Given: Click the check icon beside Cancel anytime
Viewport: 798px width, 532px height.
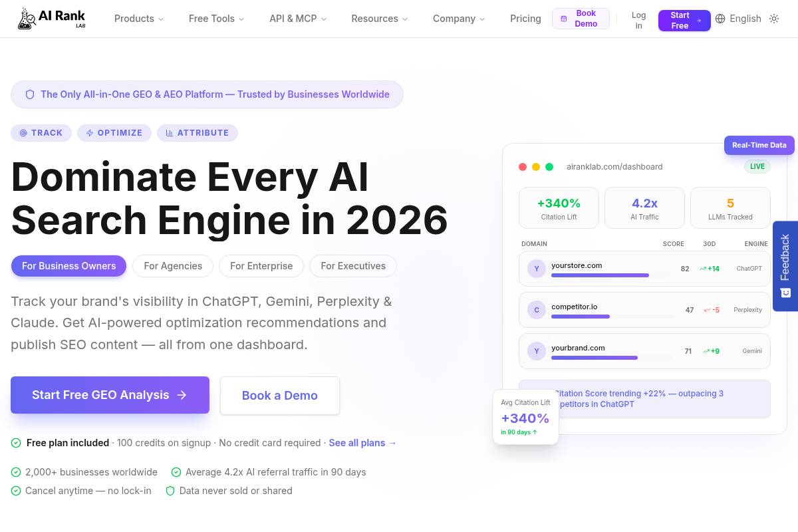Looking at the screenshot, I should tap(16, 491).
